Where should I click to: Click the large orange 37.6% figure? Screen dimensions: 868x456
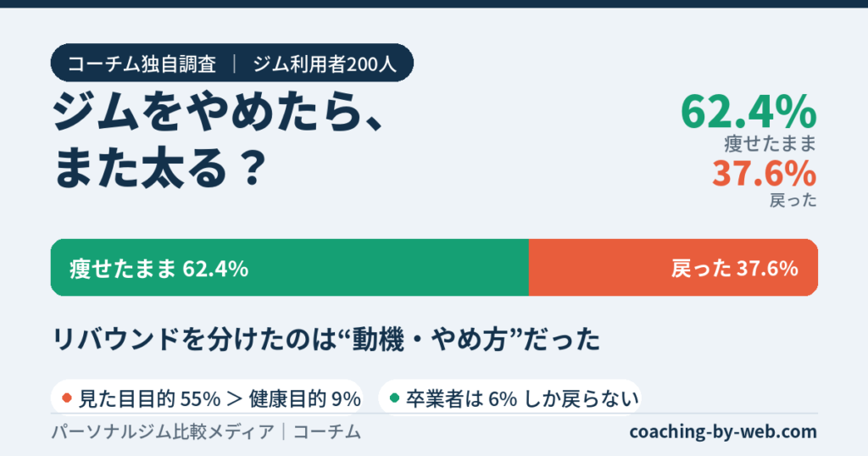click(765, 173)
